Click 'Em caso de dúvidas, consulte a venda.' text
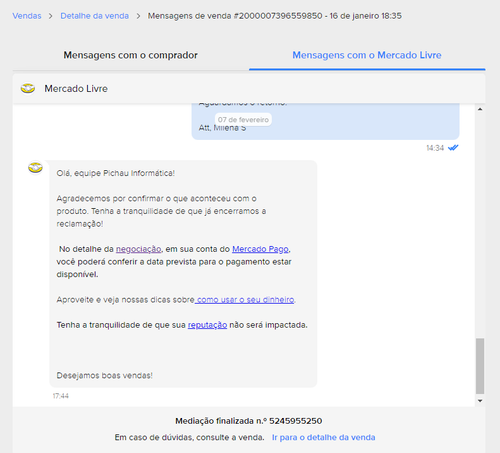This screenshot has width=500, height=453. pos(189,437)
